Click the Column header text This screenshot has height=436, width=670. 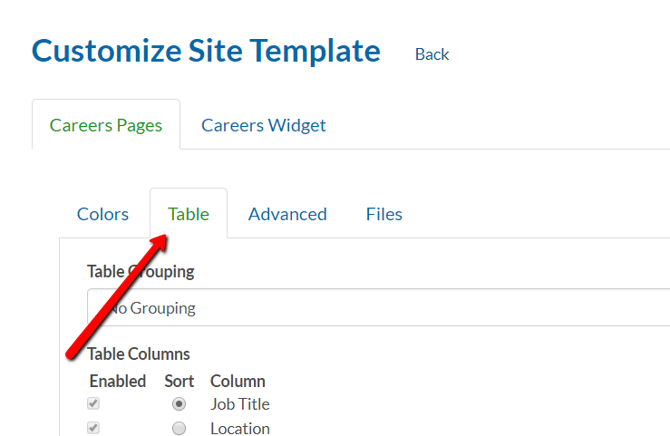coord(237,381)
